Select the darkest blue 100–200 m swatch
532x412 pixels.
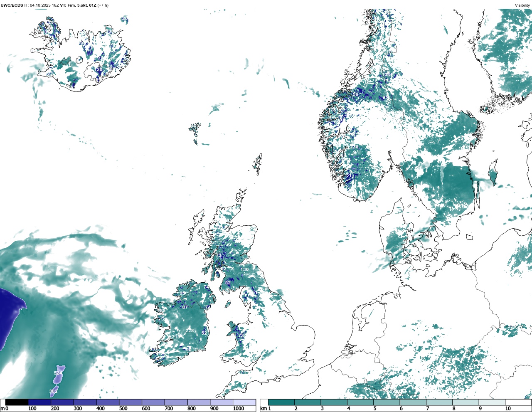pyautogui.click(x=40, y=402)
